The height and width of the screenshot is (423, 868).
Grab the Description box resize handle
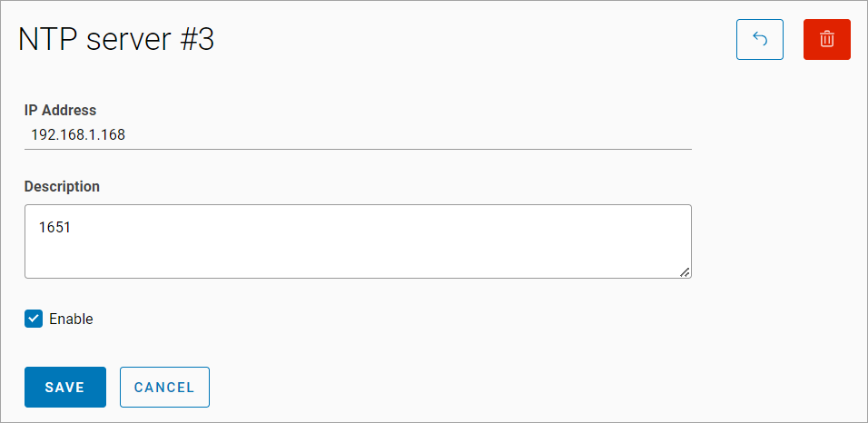click(x=685, y=271)
